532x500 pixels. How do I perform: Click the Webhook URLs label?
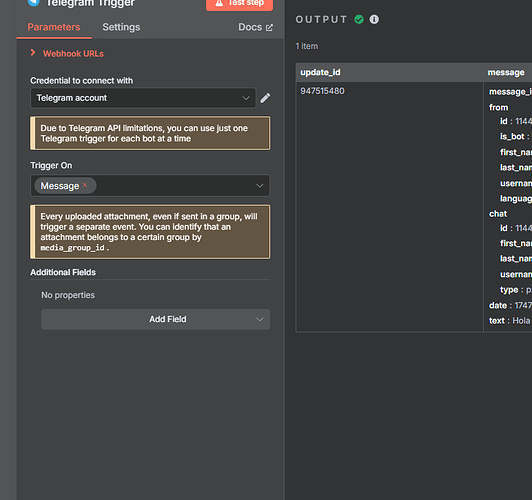(x=73, y=54)
